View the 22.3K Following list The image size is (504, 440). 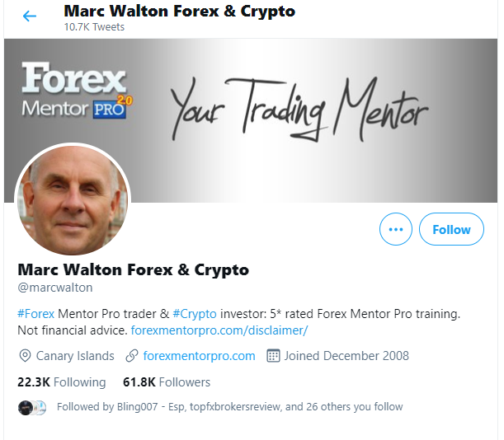61,382
